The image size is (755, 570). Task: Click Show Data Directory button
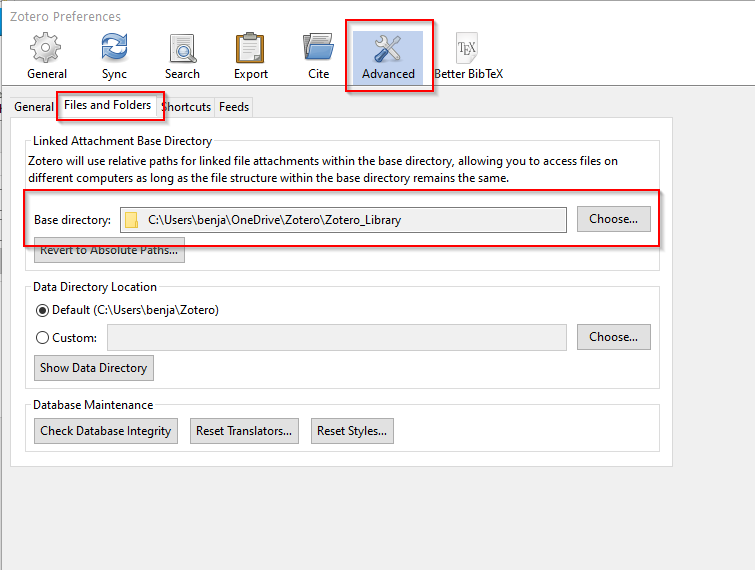tap(94, 368)
